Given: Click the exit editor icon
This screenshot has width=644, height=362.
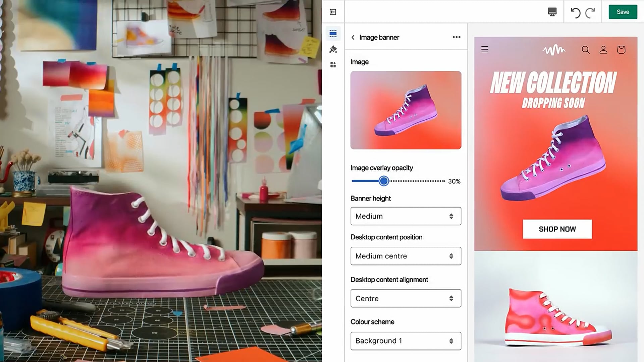Looking at the screenshot, I should point(333,12).
